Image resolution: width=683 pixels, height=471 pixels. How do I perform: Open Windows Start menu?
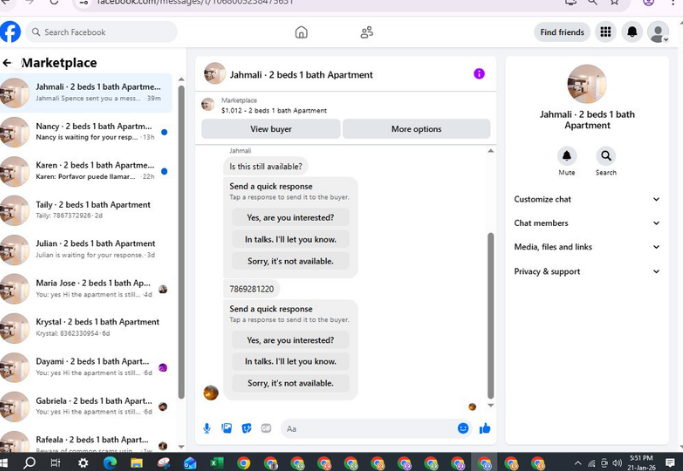tap(4, 462)
